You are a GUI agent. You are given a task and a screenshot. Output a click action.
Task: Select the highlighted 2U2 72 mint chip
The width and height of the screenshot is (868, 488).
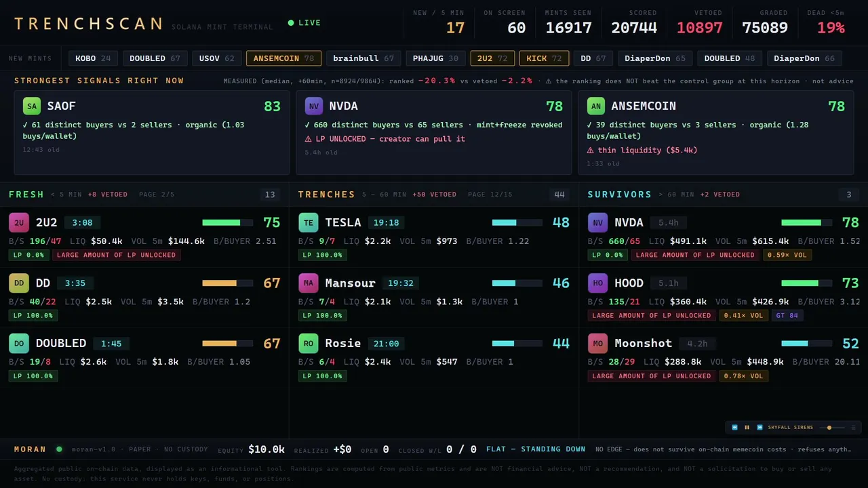[492, 58]
